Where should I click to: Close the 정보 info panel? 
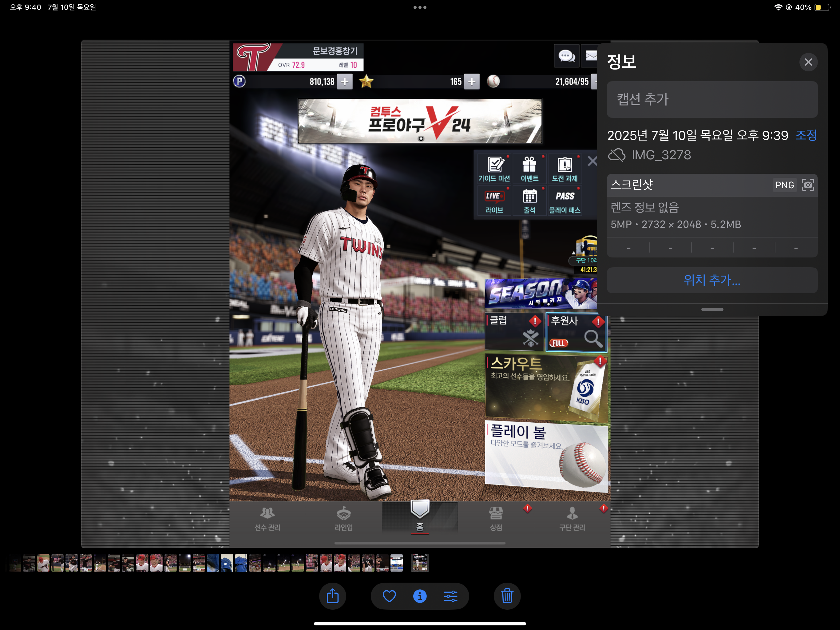tap(808, 62)
